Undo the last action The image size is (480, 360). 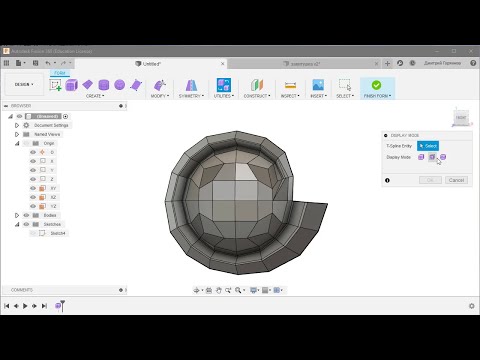tap(48, 63)
